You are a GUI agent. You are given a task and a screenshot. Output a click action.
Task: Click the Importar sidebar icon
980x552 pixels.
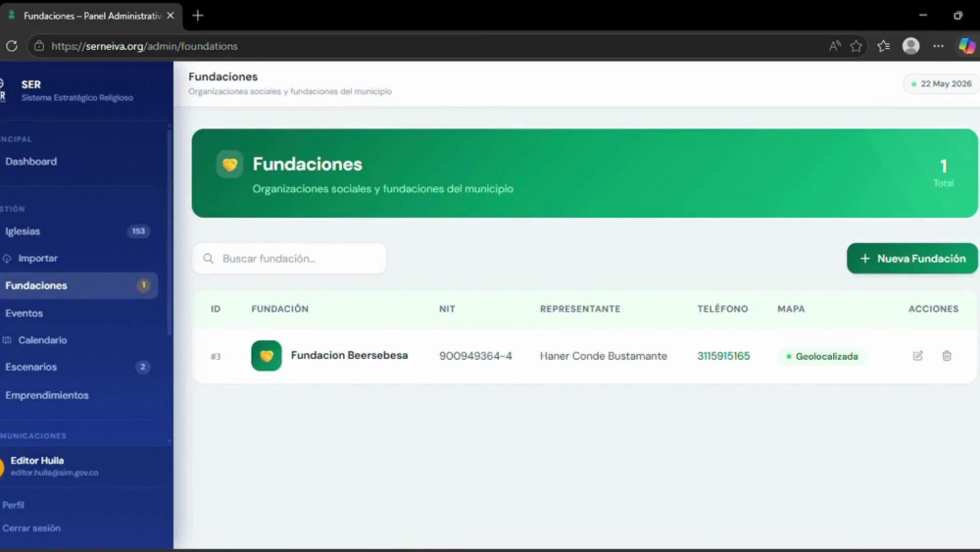[x=7, y=258]
